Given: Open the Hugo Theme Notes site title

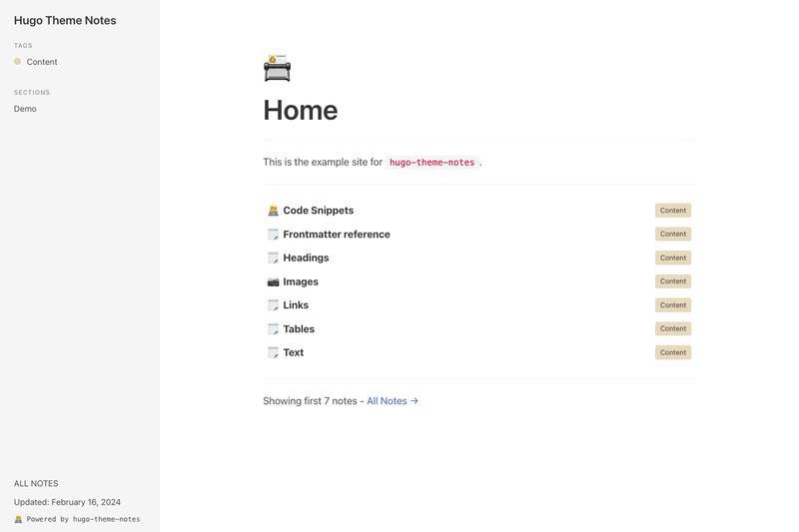Looking at the screenshot, I should click(x=65, y=20).
